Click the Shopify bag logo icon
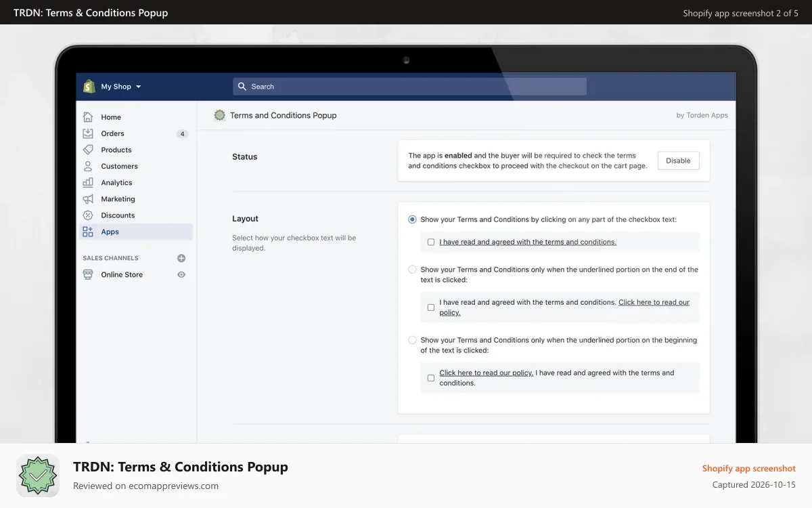The image size is (812, 508). (89, 86)
